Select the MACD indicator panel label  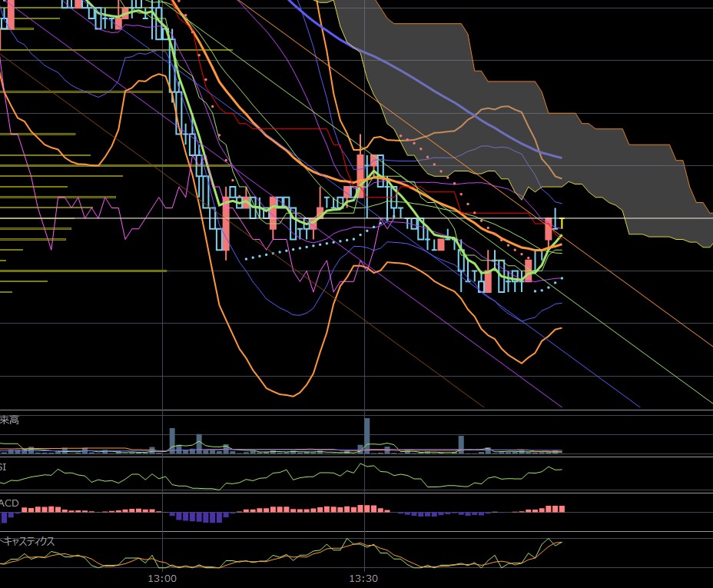(10, 503)
